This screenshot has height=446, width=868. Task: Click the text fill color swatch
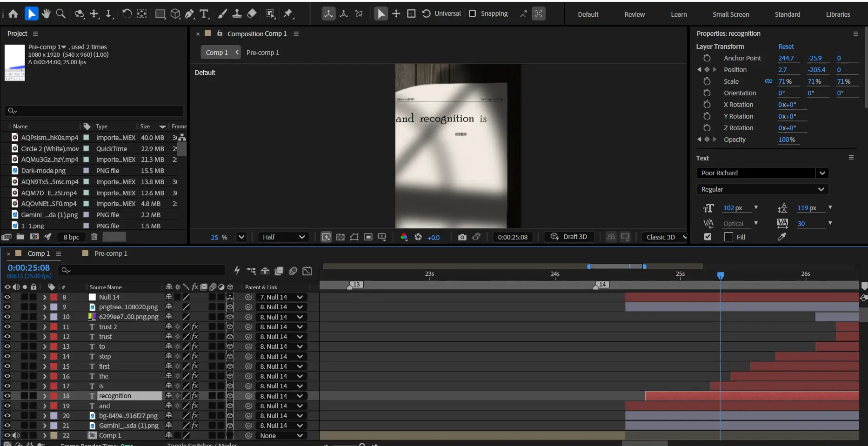[728, 237]
